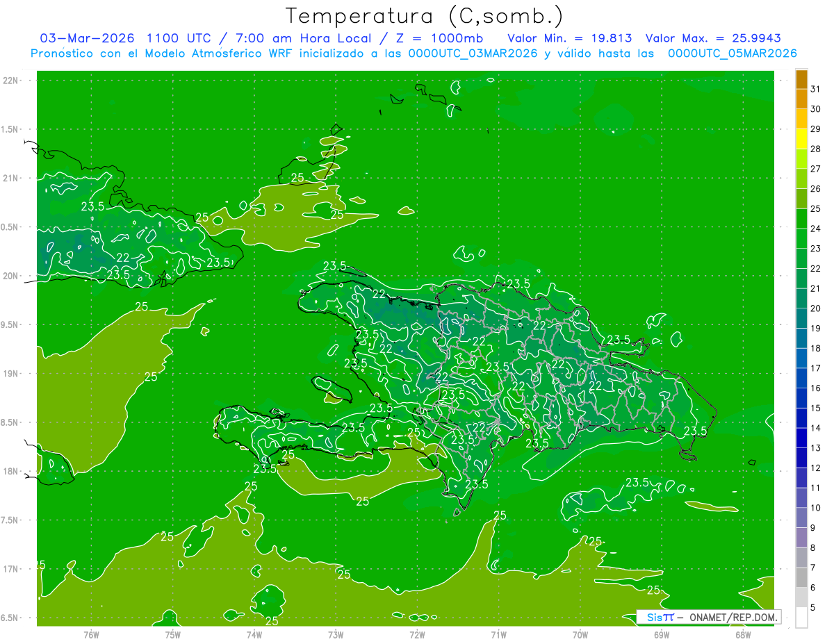Click the color bar value "31"
Image resolution: width=834 pixels, height=644 pixels.
(815, 88)
